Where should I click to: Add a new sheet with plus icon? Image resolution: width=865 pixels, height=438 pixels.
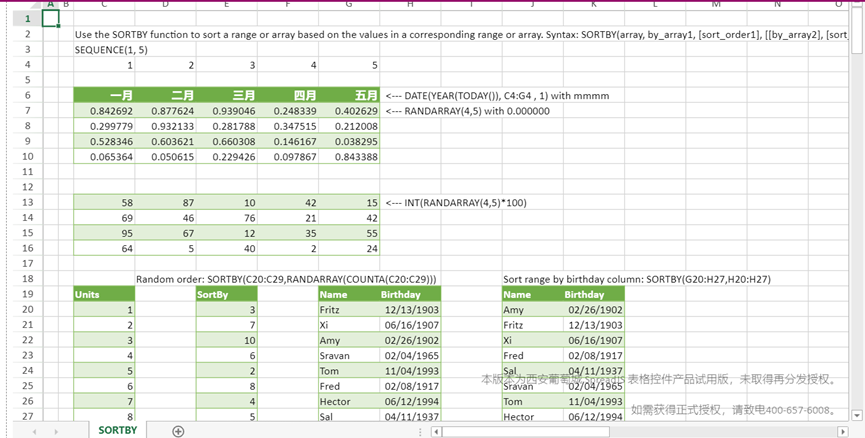tap(178, 431)
